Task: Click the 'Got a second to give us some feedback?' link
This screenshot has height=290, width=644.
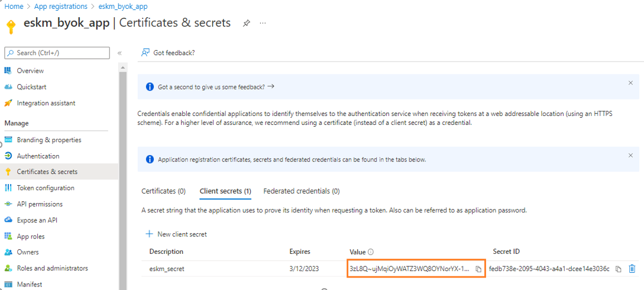Action: pos(216,87)
